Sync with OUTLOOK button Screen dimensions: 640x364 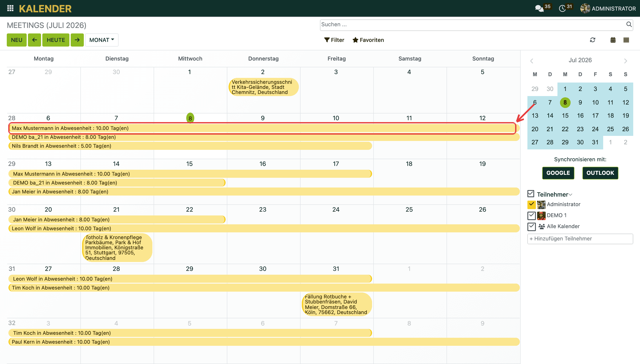click(600, 173)
